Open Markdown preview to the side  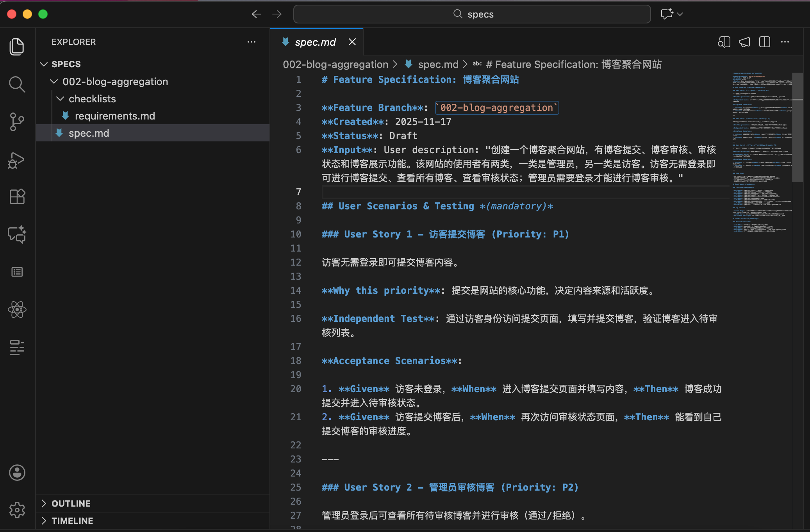pos(724,42)
